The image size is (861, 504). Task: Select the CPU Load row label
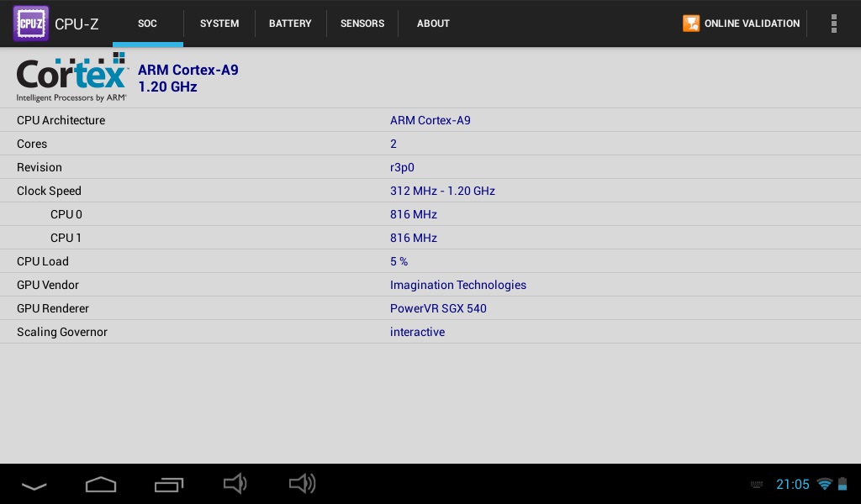click(x=43, y=261)
